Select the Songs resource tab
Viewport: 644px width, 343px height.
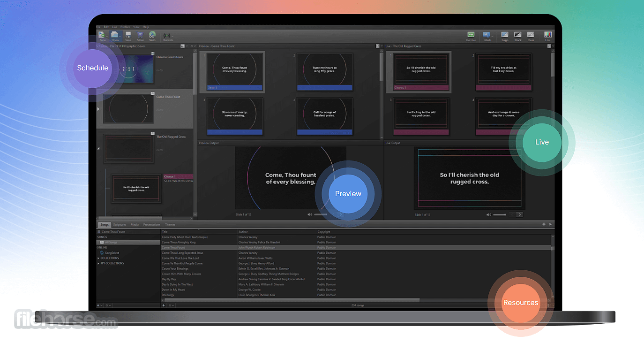click(x=104, y=225)
